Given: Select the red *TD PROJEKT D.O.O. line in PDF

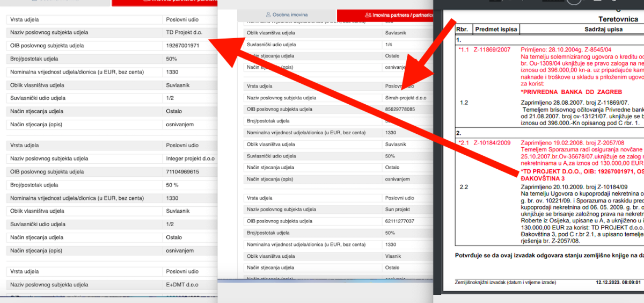Looking at the screenshot, I should pyautogui.click(x=582, y=171).
